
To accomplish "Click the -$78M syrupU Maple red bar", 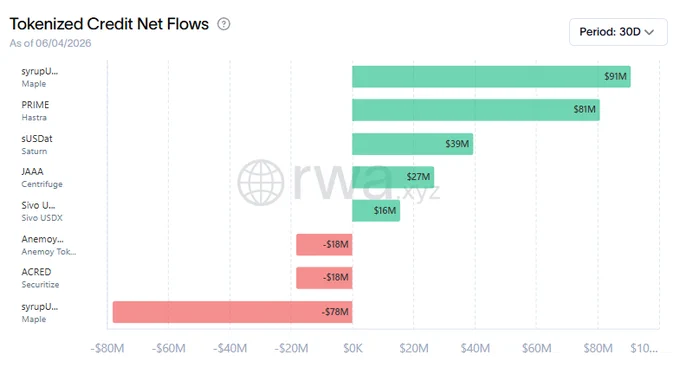I will click(x=232, y=312).
